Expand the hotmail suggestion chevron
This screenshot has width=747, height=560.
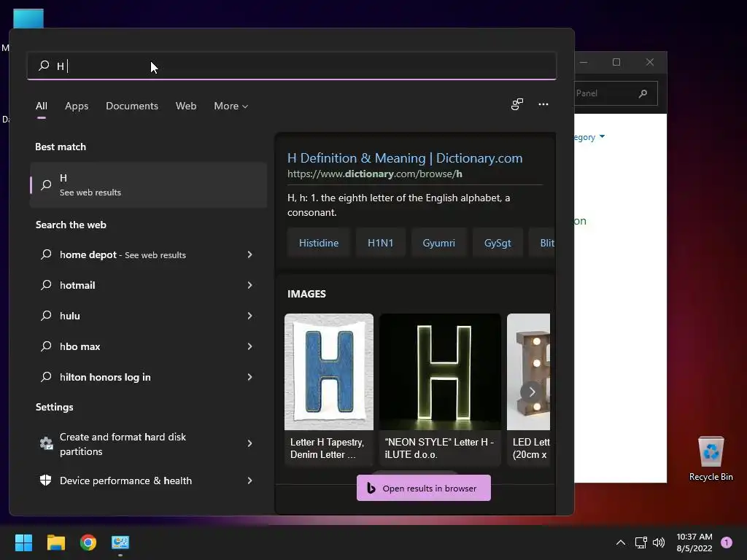(x=249, y=285)
